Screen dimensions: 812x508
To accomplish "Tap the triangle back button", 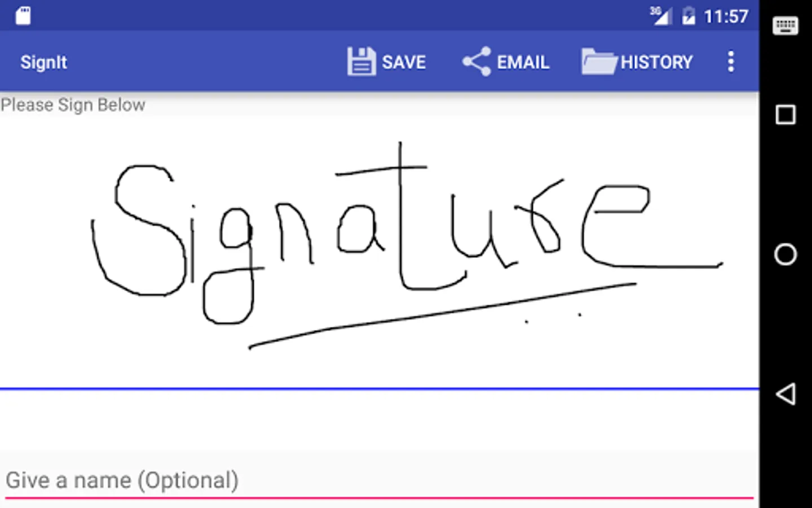I will pyautogui.click(x=785, y=393).
